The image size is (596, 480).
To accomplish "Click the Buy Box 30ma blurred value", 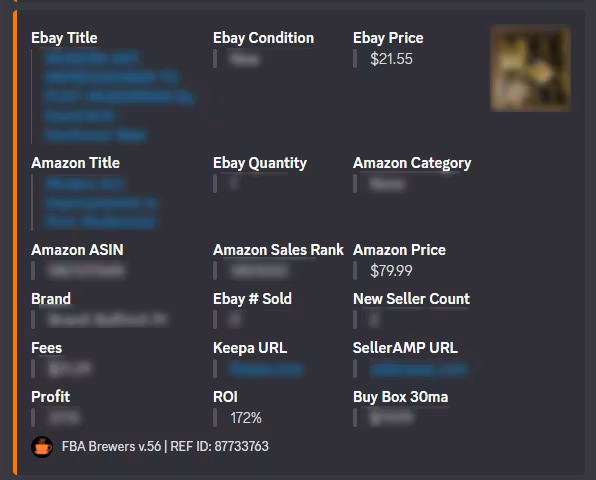I will 391,418.
